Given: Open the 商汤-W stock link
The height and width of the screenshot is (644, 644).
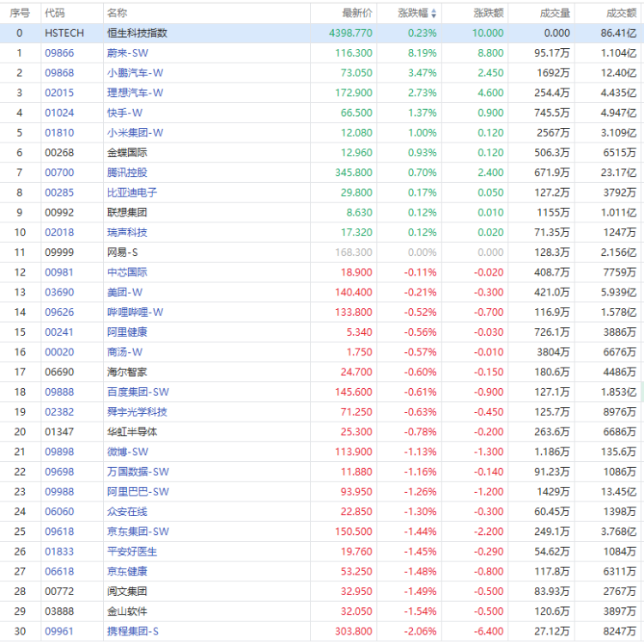Looking at the screenshot, I should point(125,352).
